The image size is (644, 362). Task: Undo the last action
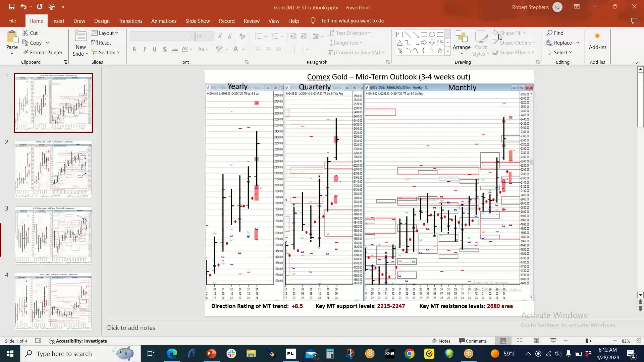click(x=23, y=7)
